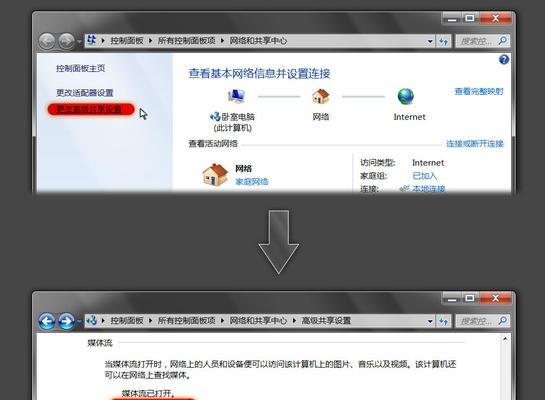Image resolution: width=545 pixels, height=400 pixels.
Task: Select 所有控制面板项 breadcrumb in Network and Sharing Center window
Action: coord(187,41)
